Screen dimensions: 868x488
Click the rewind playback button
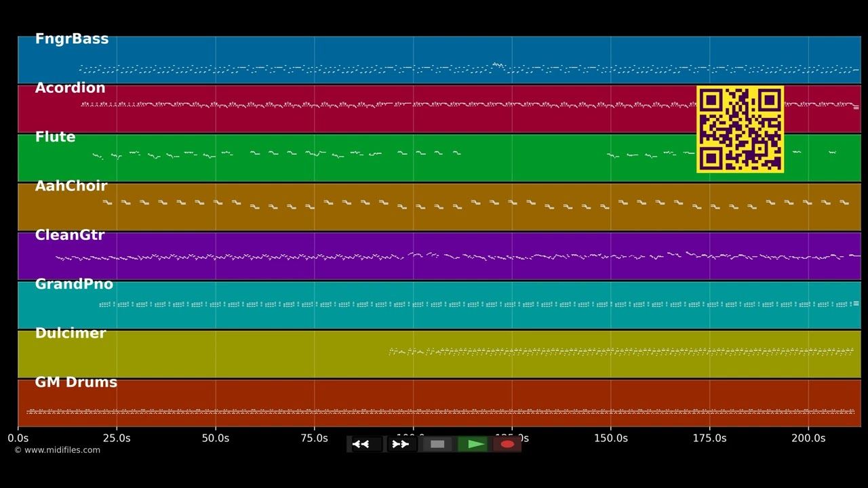coord(366,444)
